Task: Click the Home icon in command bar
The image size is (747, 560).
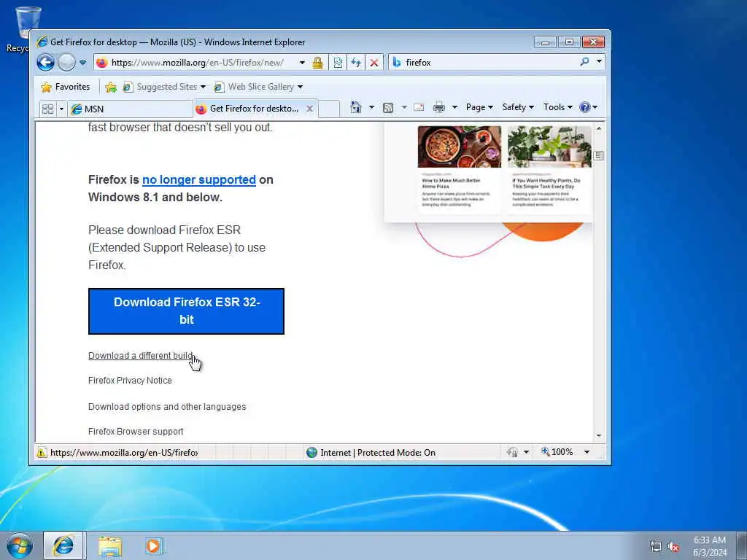Action: coord(356,107)
